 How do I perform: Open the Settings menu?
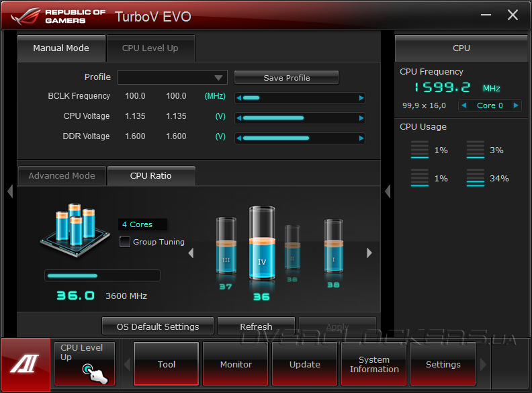pyautogui.click(x=443, y=364)
